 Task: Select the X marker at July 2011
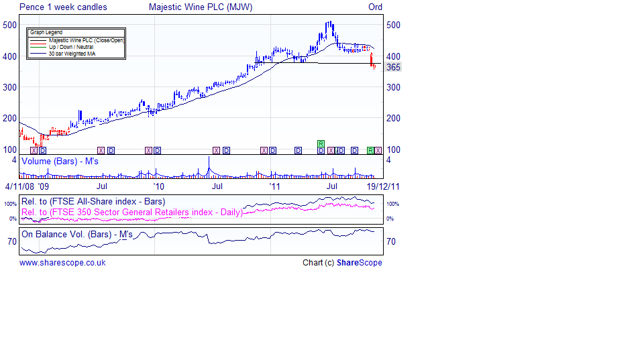(331, 151)
